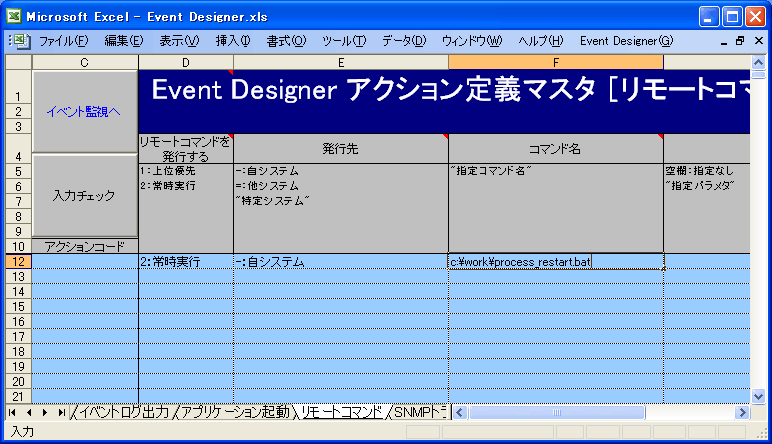Viewport: 772px width, 444px height.
Task: Open the ファイル(F) menu
Action: coord(64,41)
